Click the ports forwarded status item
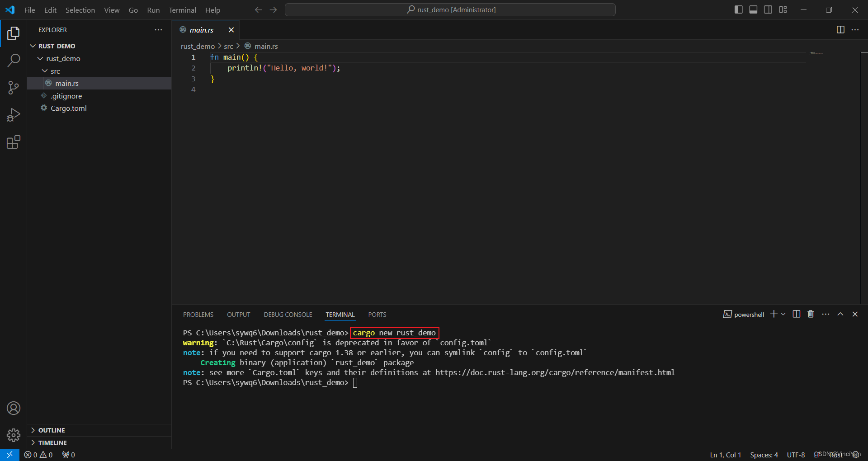This screenshot has height=461, width=868. pos(69,455)
